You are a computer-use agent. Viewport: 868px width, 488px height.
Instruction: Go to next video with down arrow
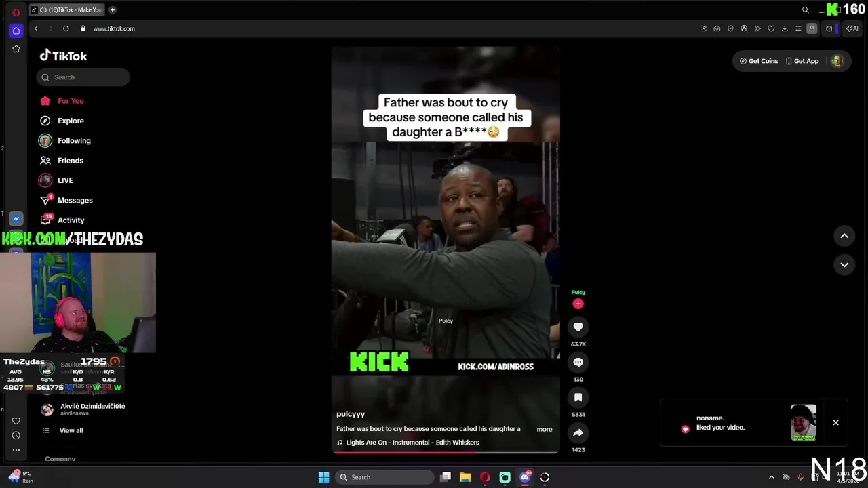844,265
